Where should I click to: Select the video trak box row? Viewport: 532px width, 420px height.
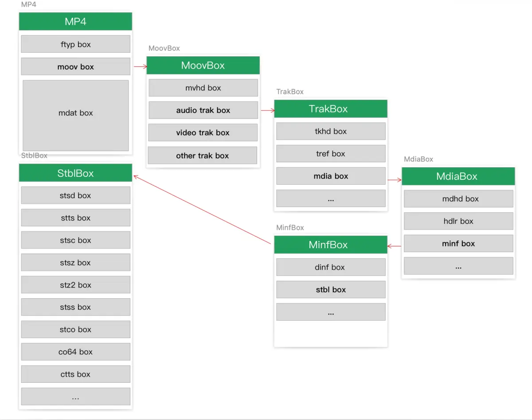203,132
